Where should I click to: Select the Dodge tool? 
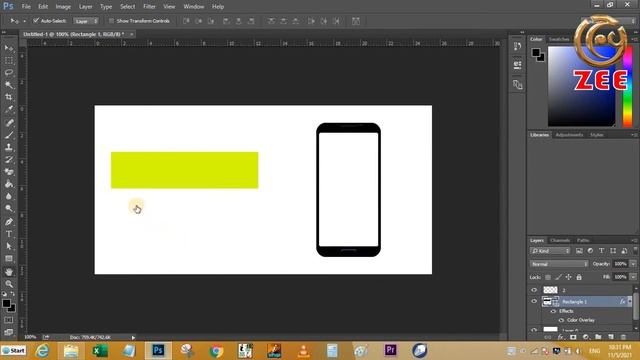point(9,209)
